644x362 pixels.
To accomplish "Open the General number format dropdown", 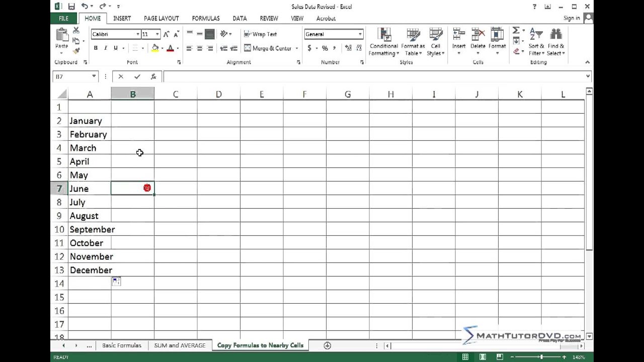I will 360,34.
